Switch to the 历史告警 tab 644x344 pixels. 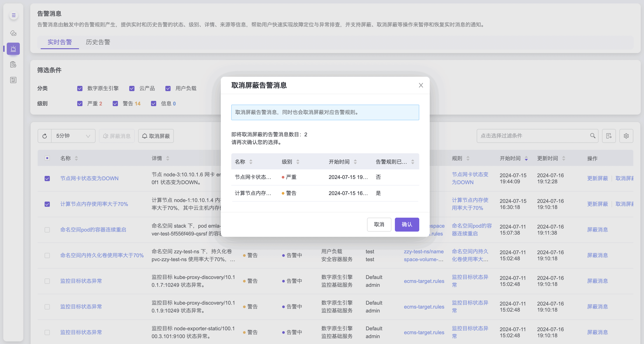(x=98, y=42)
